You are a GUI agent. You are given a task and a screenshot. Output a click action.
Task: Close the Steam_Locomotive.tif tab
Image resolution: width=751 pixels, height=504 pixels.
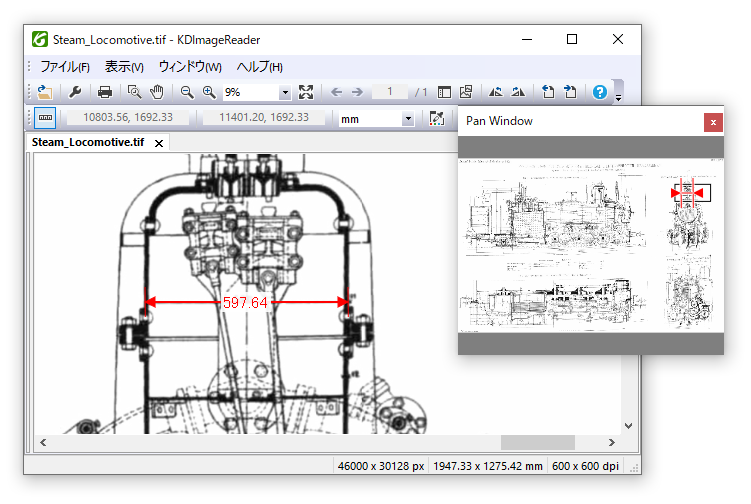click(x=159, y=143)
